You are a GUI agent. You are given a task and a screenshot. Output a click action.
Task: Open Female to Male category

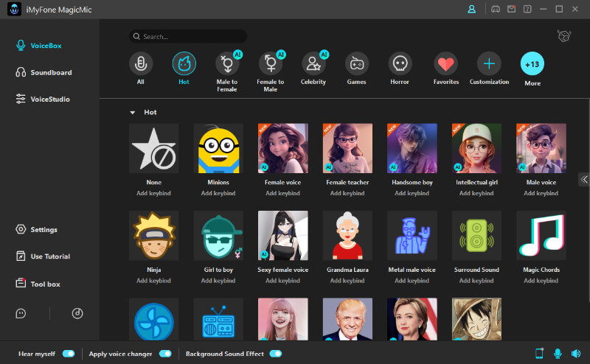[270, 63]
